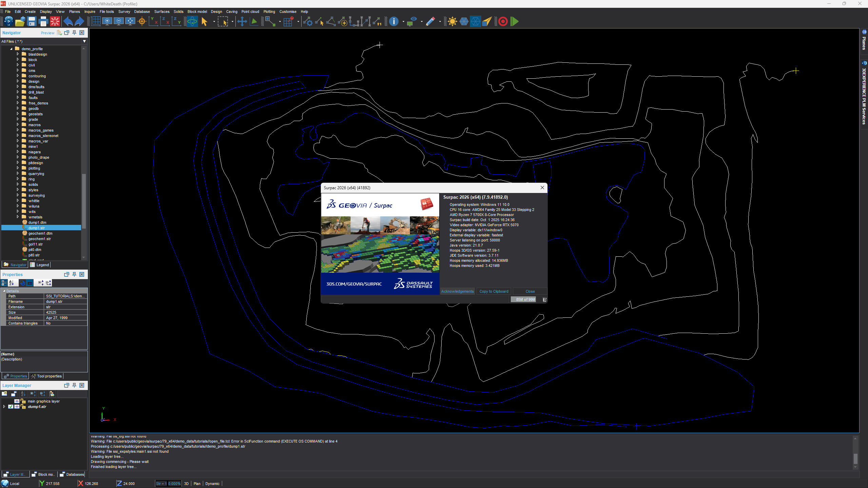Click the 85M of 99M memory bar
868x488 pixels.
click(x=525, y=299)
